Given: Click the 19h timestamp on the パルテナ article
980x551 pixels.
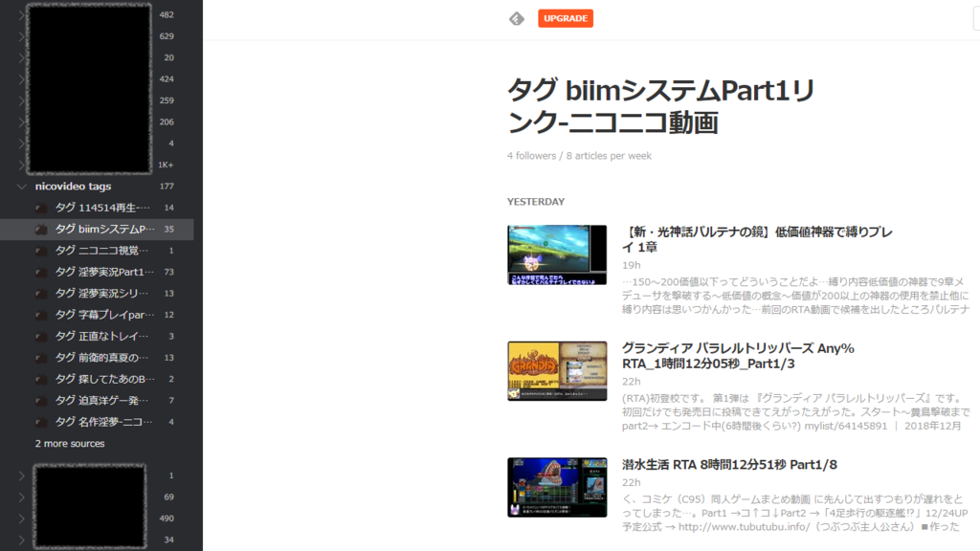Looking at the screenshot, I should click(631, 266).
